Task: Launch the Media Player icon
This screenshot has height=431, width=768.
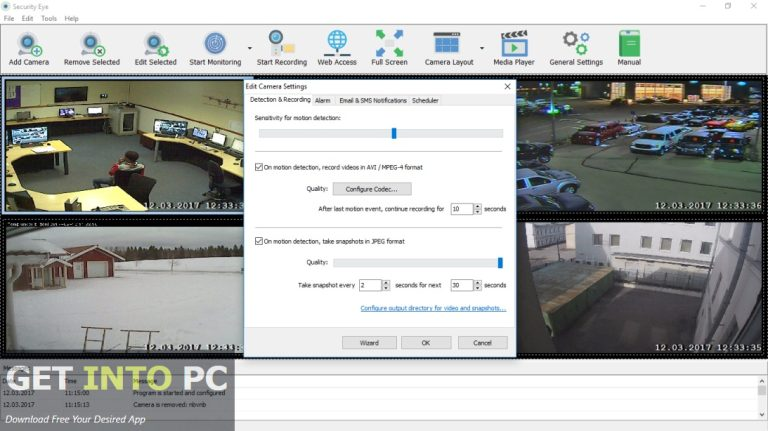Action: [514, 43]
